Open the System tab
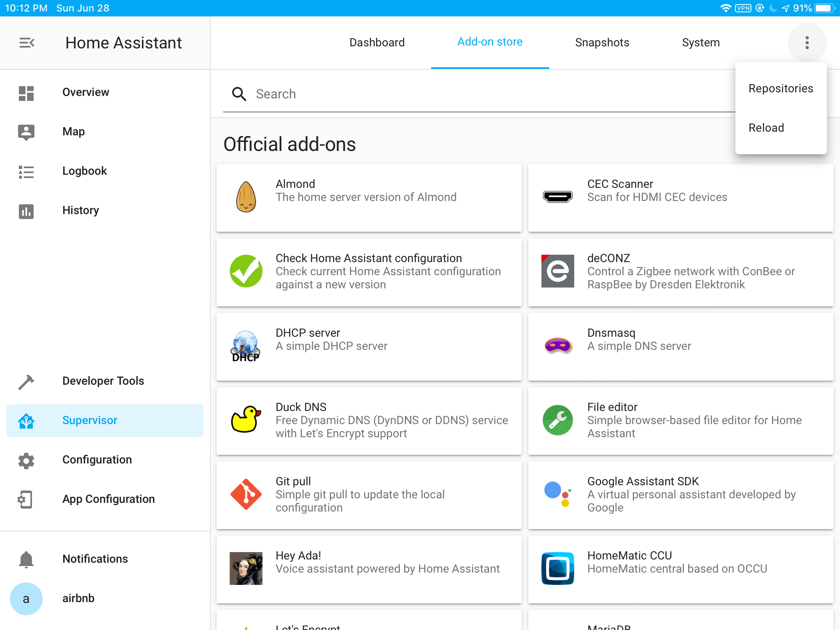The height and width of the screenshot is (630, 840). pyautogui.click(x=701, y=42)
